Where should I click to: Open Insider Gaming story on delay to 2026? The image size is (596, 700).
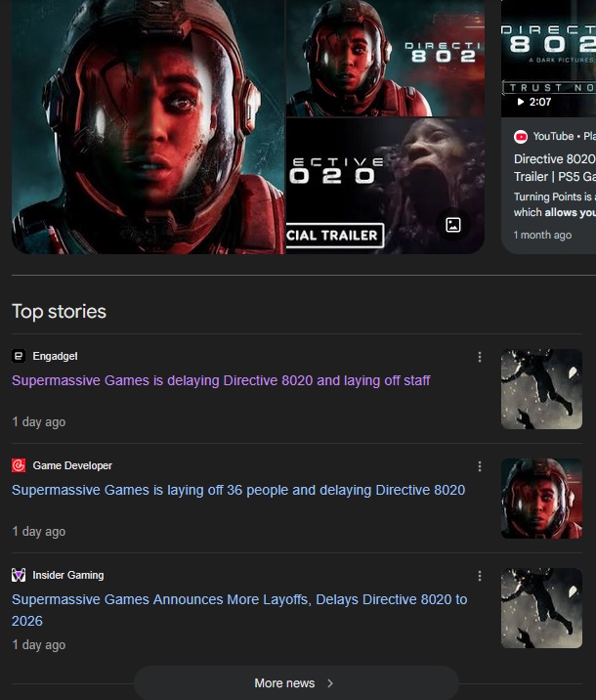click(239, 610)
